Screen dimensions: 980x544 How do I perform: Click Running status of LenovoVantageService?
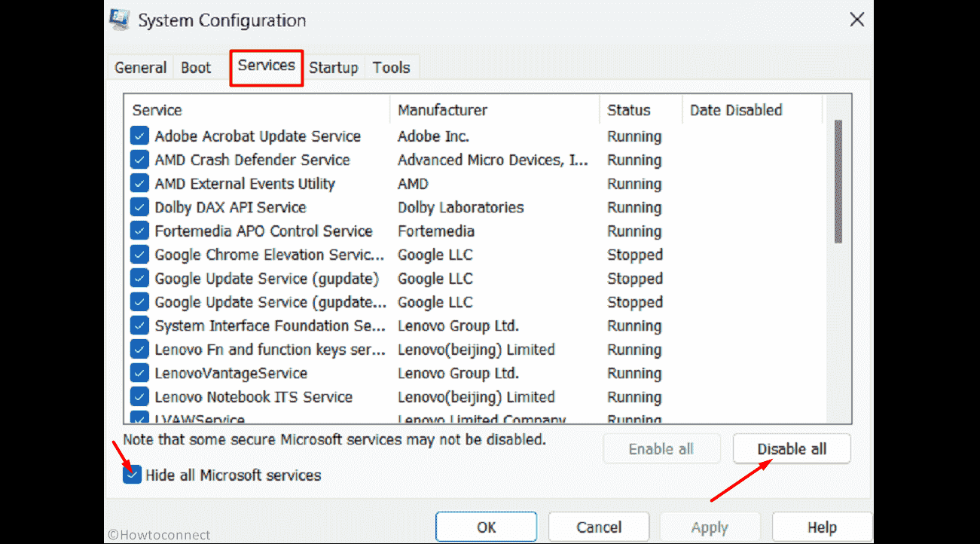pyautogui.click(x=634, y=374)
